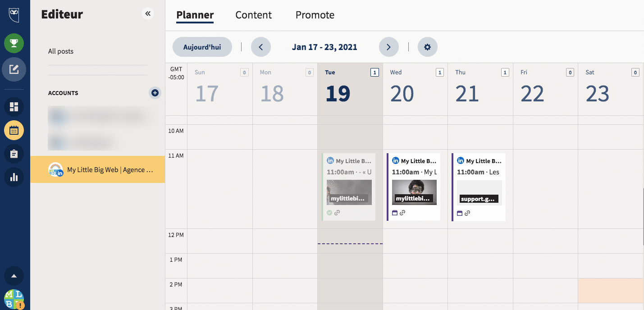Open the Promote tab

(x=315, y=15)
